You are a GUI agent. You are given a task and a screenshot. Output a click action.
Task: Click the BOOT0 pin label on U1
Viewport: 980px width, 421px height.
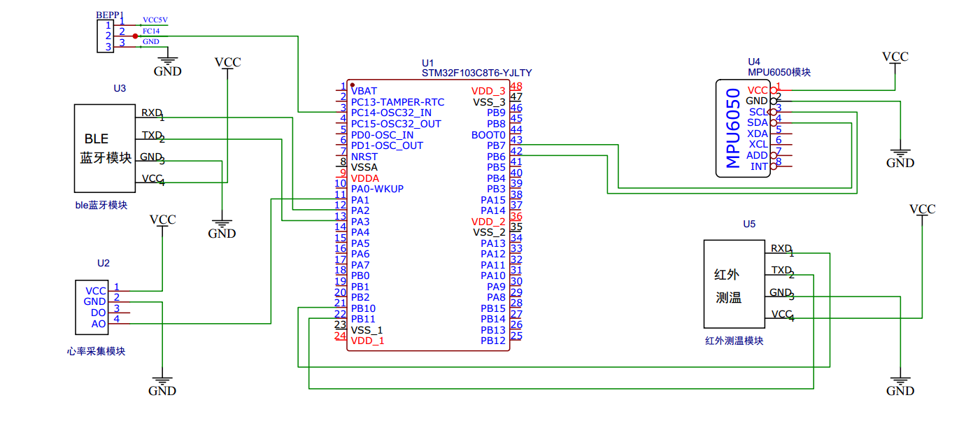tap(488, 134)
